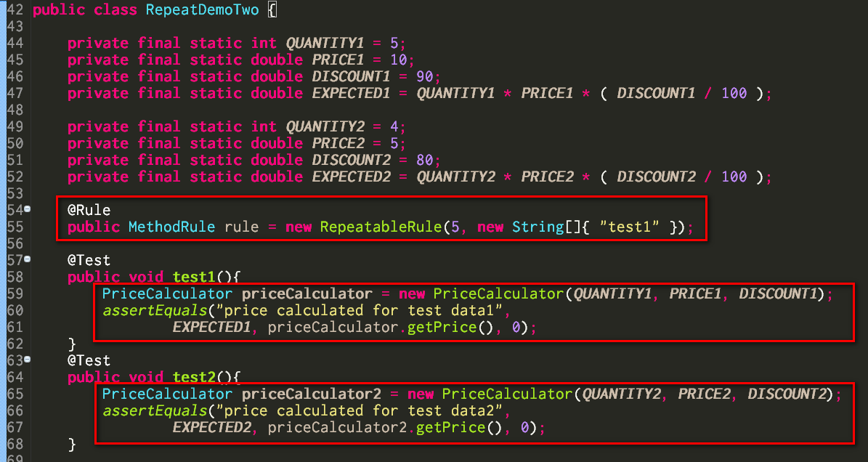Click the EXPECTED1 constant declaration on line 47
Viewport: 868px width, 462px height.
click(351, 94)
